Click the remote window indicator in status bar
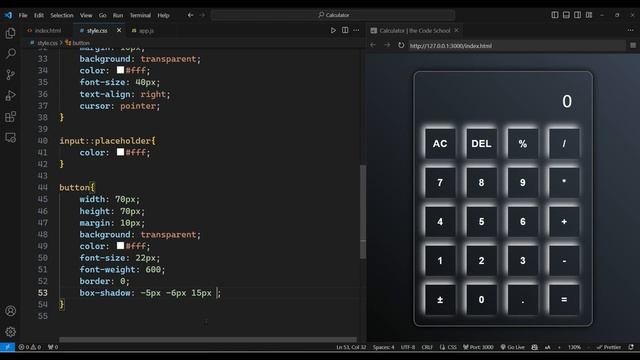The height and width of the screenshot is (360, 640). 7,347
